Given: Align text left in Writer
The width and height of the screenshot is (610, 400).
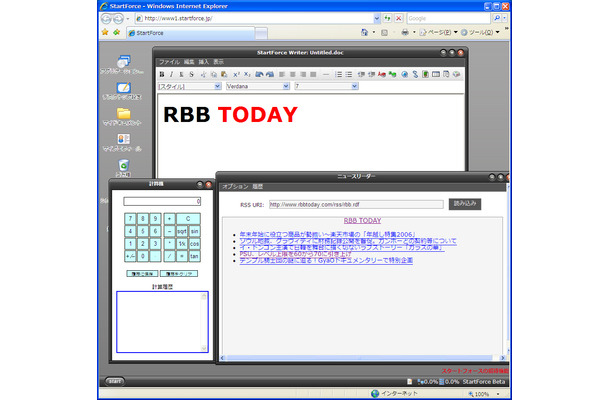Looking at the screenshot, I should 282,74.
